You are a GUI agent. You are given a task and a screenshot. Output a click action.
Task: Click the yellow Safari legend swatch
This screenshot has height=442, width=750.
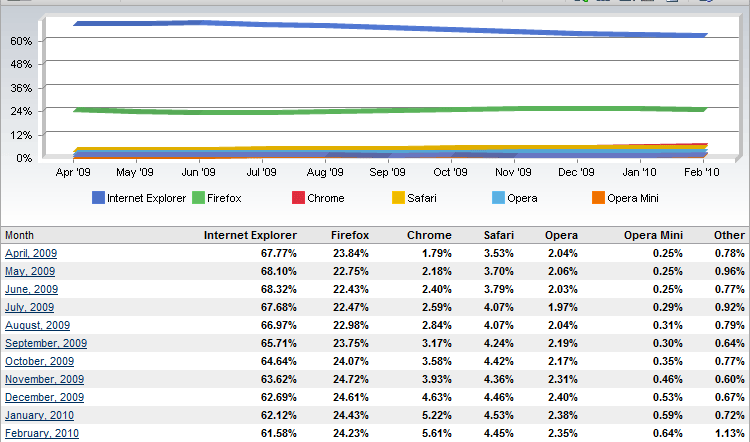coord(398,198)
